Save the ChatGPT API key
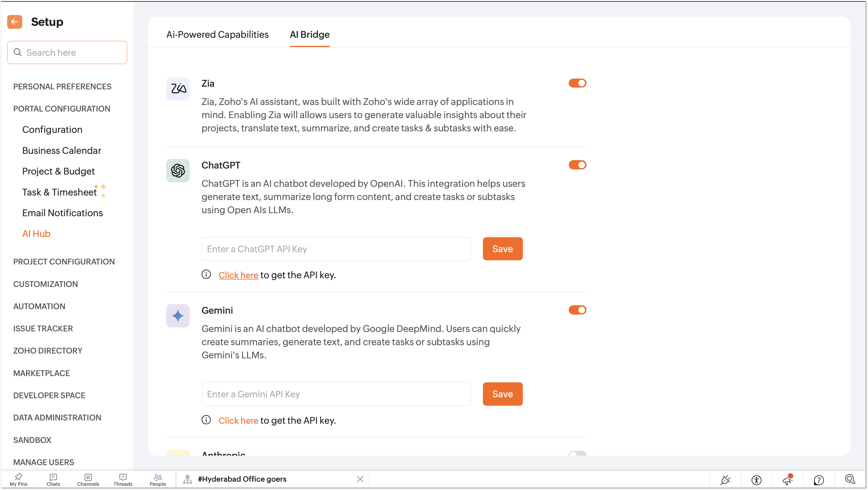Screen dimensions: 868x490 pyautogui.click(x=502, y=249)
